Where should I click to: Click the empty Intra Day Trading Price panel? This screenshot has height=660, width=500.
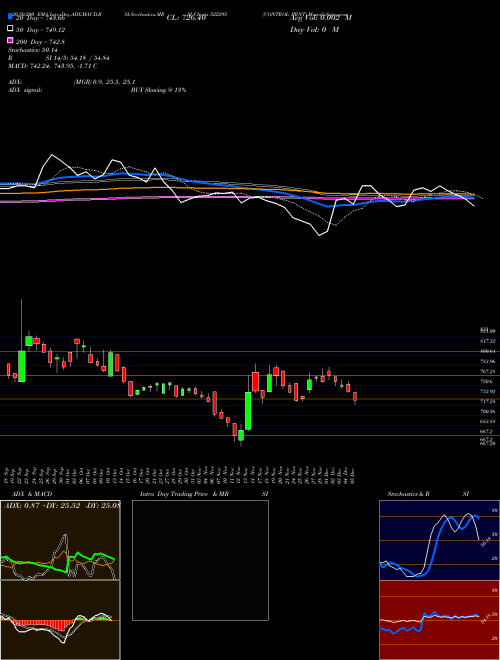(200, 560)
